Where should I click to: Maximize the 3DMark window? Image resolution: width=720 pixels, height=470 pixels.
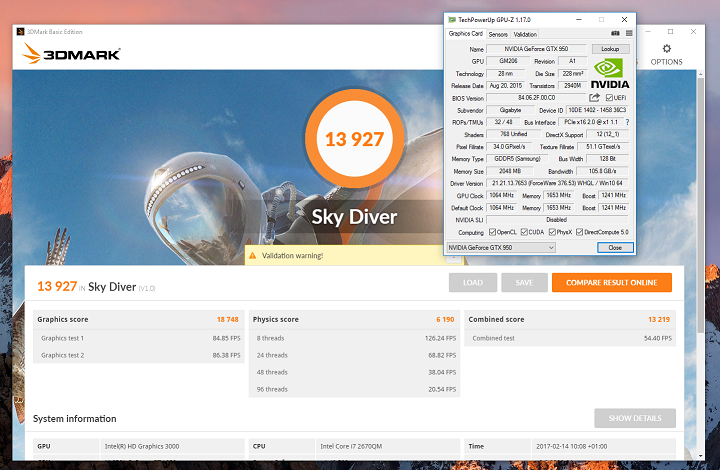tap(670, 32)
